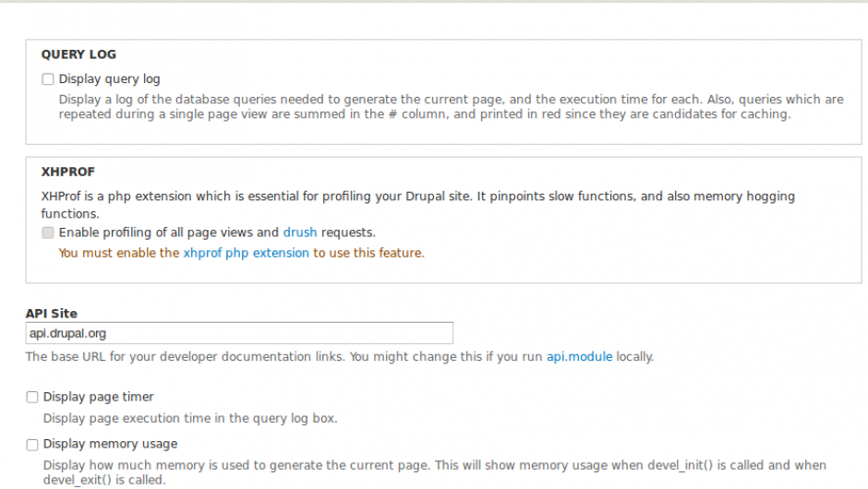Click the "Display query log" label text
The width and height of the screenshot is (868, 489).
[x=109, y=79]
